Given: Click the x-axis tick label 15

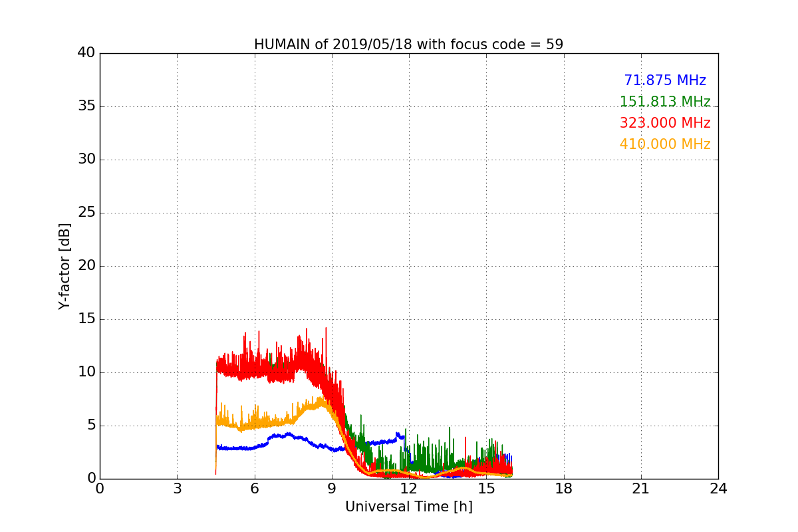Looking at the screenshot, I should [x=486, y=489].
